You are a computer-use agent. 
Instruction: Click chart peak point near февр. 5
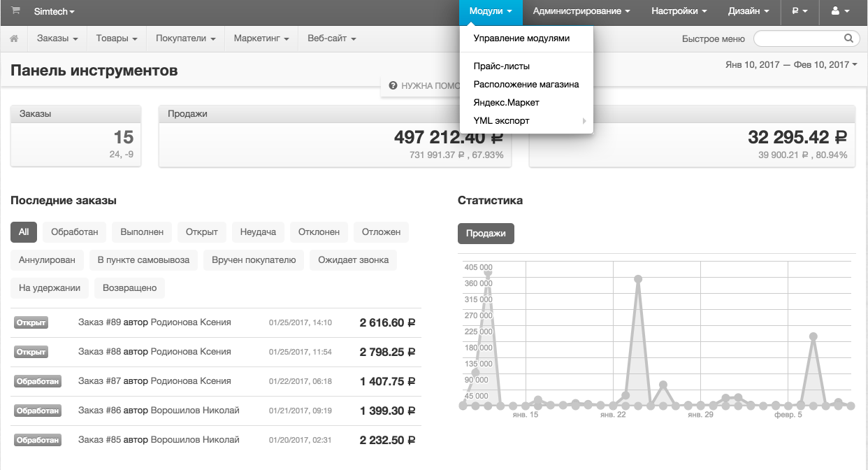click(813, 336)
